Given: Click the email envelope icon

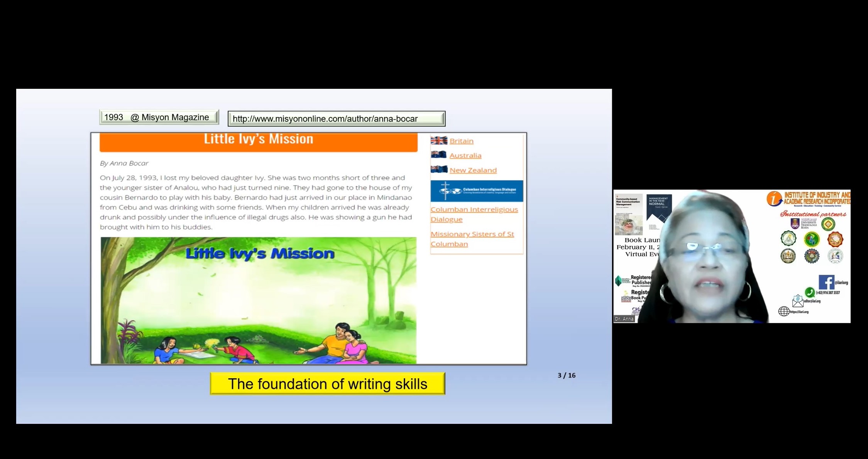Looking at the screenshot, I should point(797,301).
